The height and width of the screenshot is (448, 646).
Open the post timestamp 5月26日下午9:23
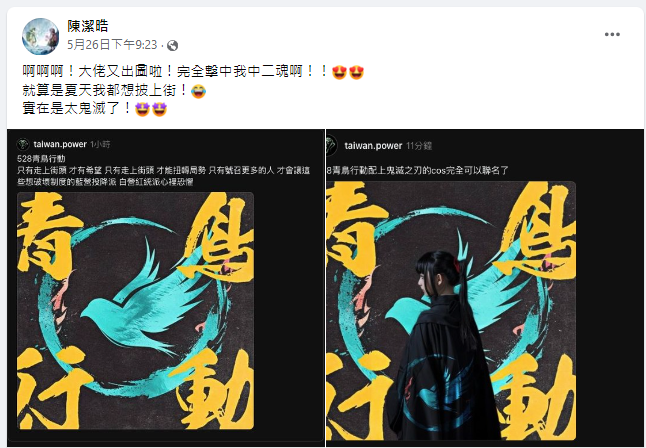(x=112, y=45)
